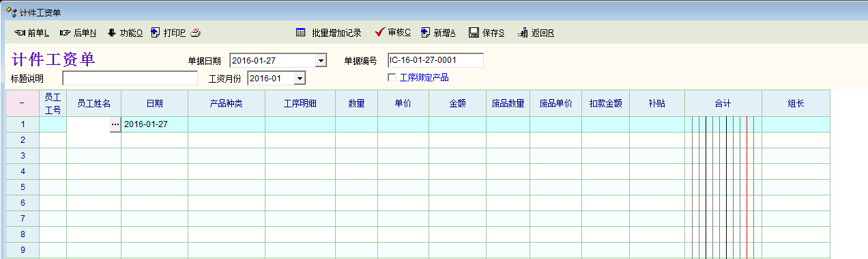Click the 标题说明 text input field
This screenshot has width=868, height=259.
[x=130, y=78]
